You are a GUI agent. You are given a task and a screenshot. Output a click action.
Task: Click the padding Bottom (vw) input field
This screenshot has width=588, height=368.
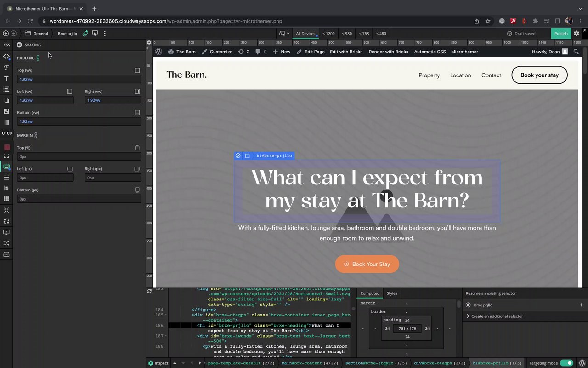[x=79, y=121]
